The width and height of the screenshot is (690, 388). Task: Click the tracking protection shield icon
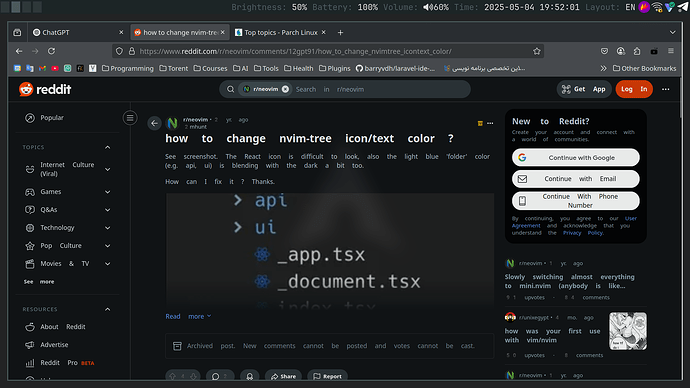[119, 51]
